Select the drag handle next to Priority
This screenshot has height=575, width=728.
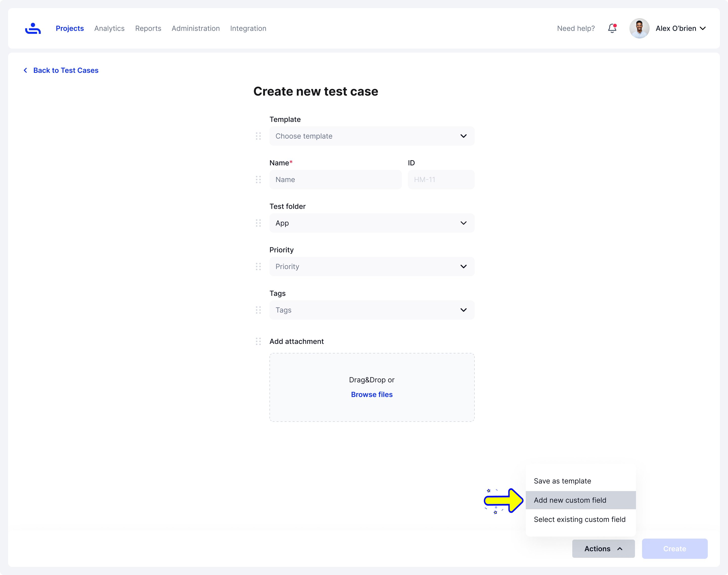click(258, 266)
